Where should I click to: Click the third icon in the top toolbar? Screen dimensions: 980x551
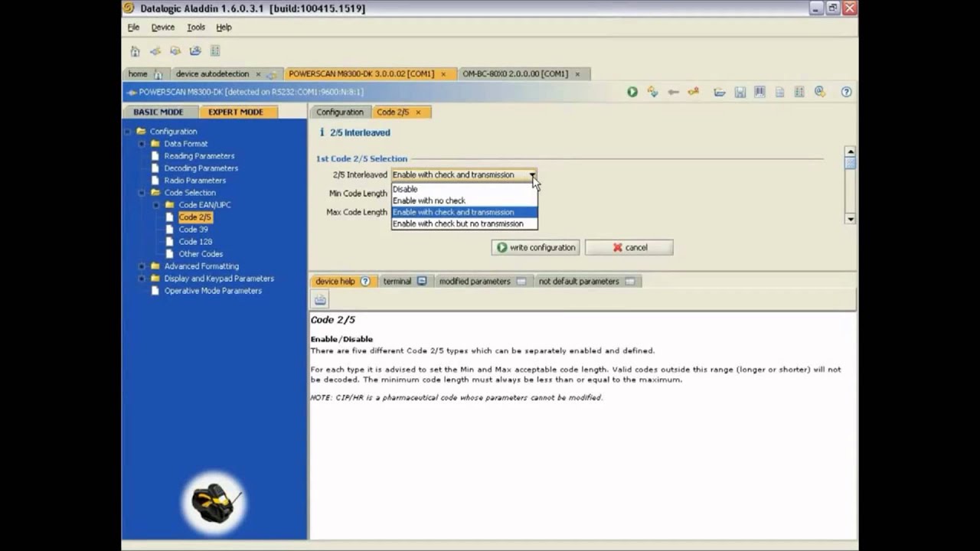click(175, 51)
